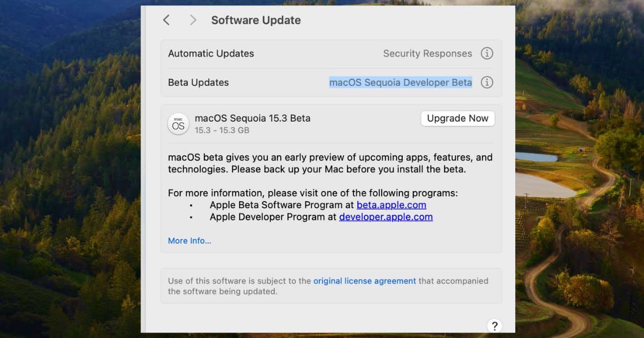
Task: Open the original license agreement link
Action: point(364,281)
